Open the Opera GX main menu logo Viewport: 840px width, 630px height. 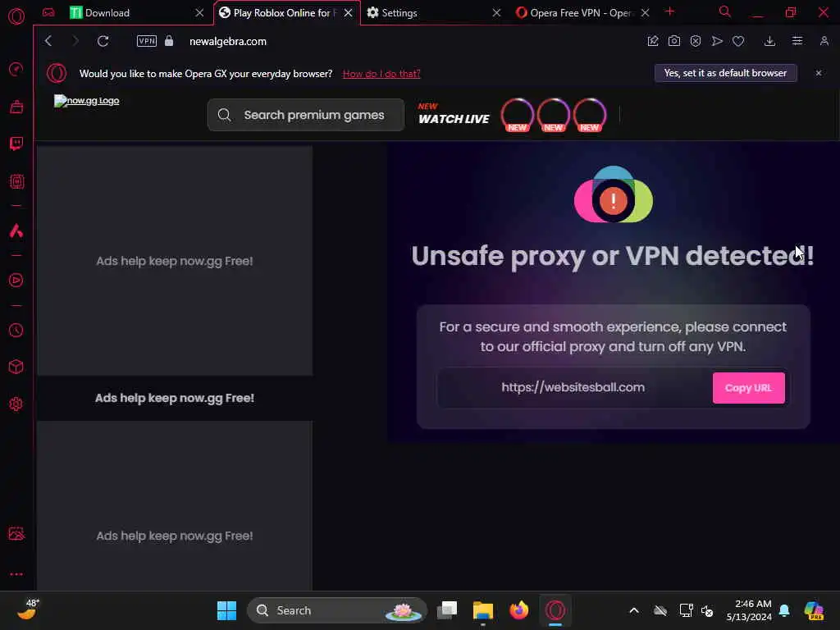coord(16,16)
